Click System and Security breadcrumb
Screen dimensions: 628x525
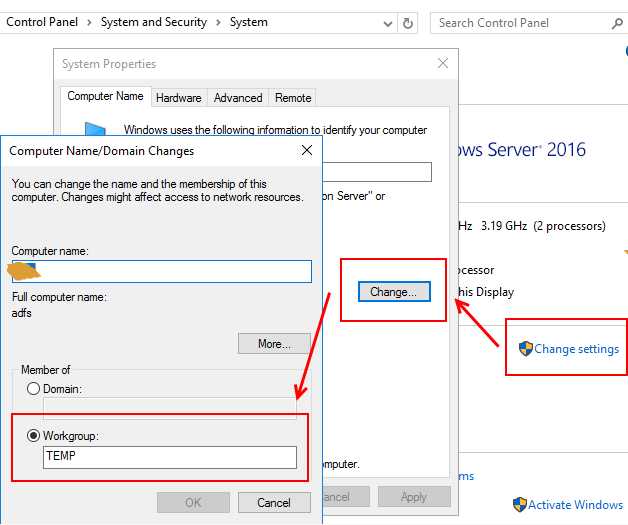point(154,22)
